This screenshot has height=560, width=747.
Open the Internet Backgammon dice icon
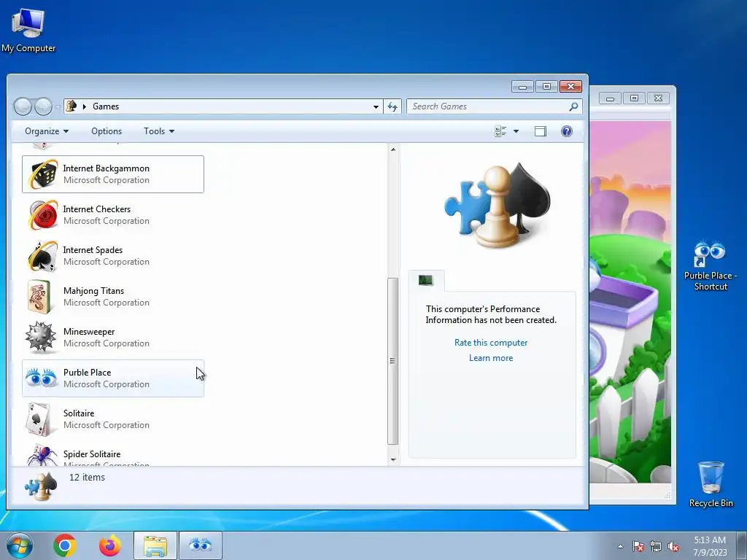pos(43,174)
